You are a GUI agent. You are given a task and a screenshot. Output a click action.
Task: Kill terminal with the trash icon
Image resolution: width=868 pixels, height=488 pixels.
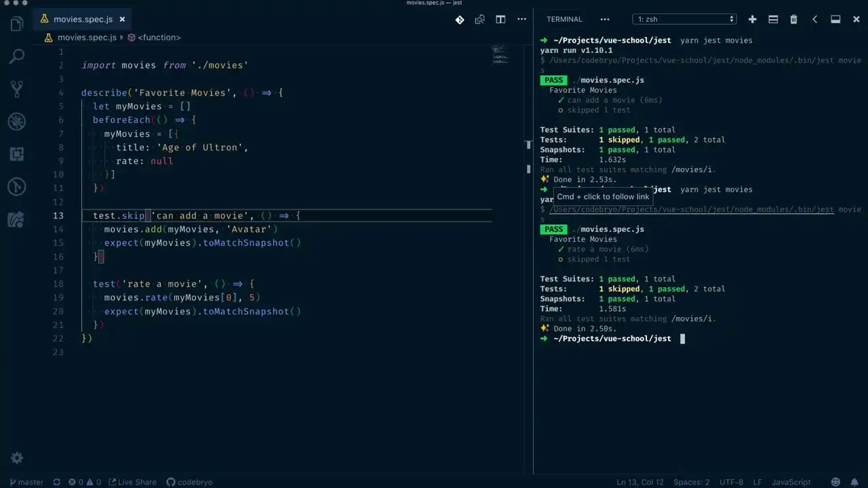(793, 20)
